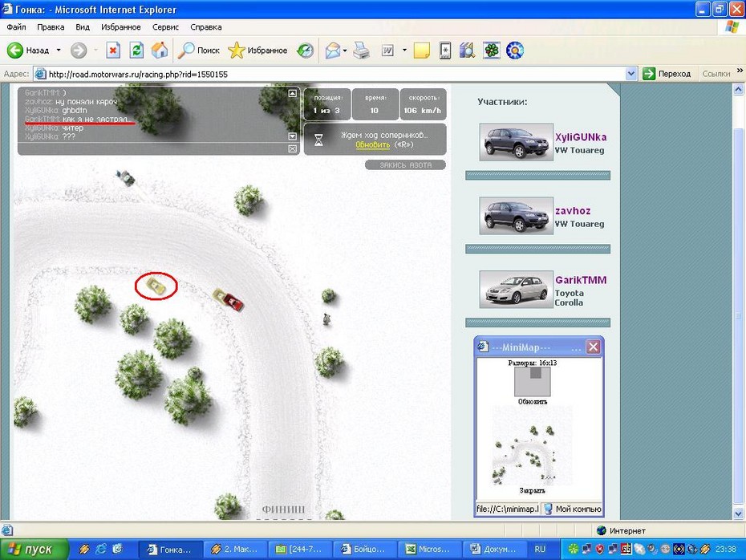Click the RU language indicator
The height and width of the screenshot is (560, 746).
[540, 550]
